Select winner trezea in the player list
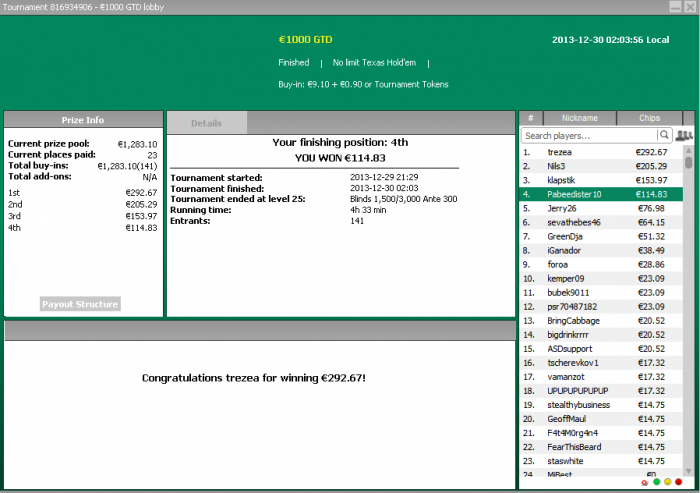 [x=560, y=152]
